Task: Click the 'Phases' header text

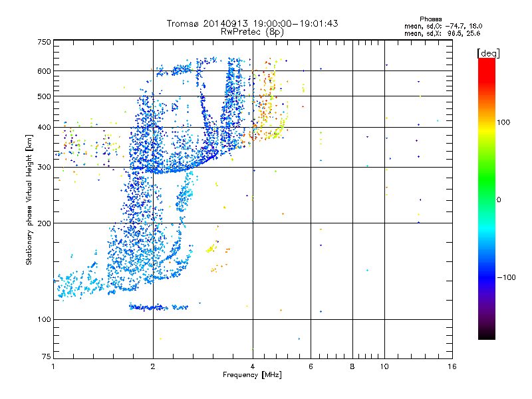Action: click(x=430, y=19)
